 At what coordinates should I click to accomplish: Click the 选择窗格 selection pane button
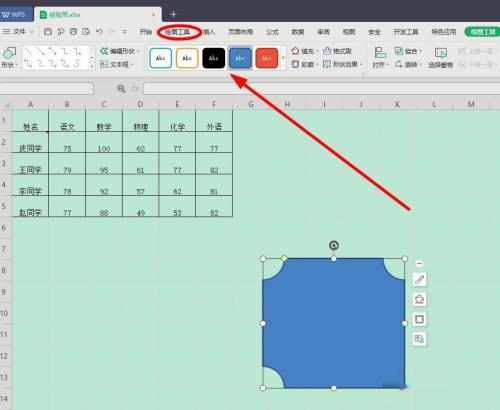pos(441,58)
